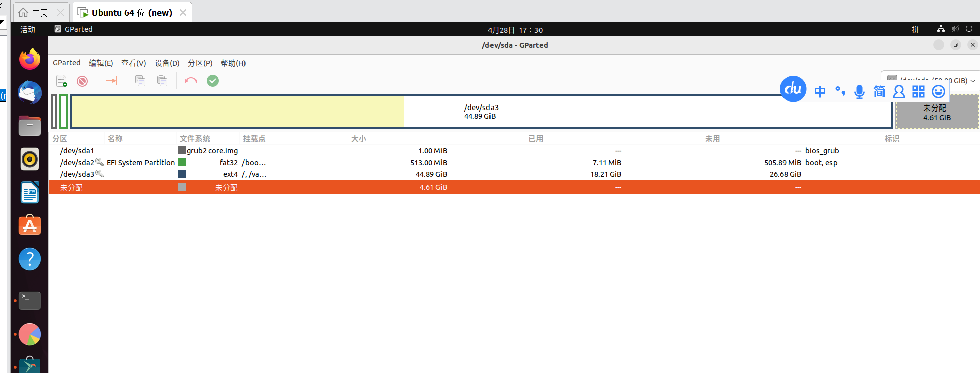Open the Disk Usage Analyzer dock icon
Image resolution: width=980 pixels, height=373 pixels.
coord(30,334)
